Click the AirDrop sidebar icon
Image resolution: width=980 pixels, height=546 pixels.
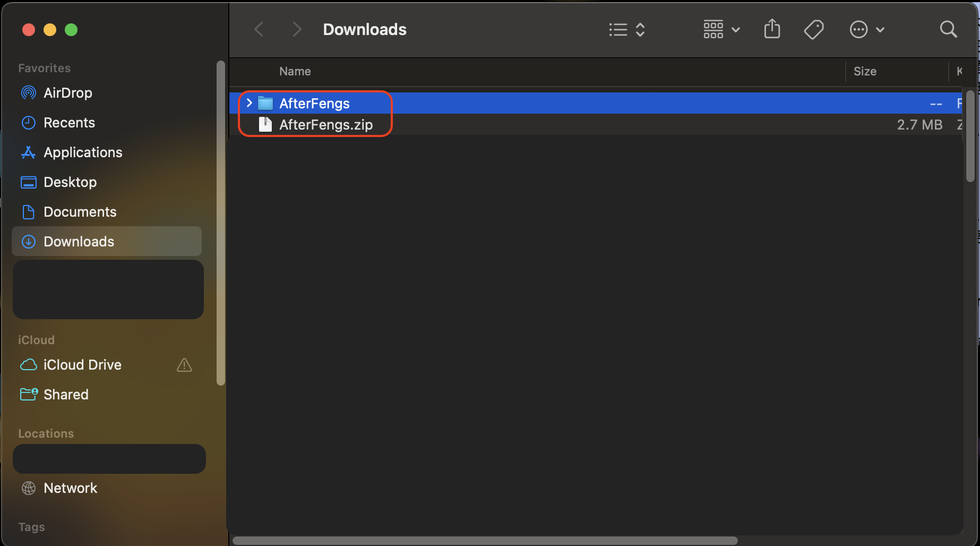point(28,93)
